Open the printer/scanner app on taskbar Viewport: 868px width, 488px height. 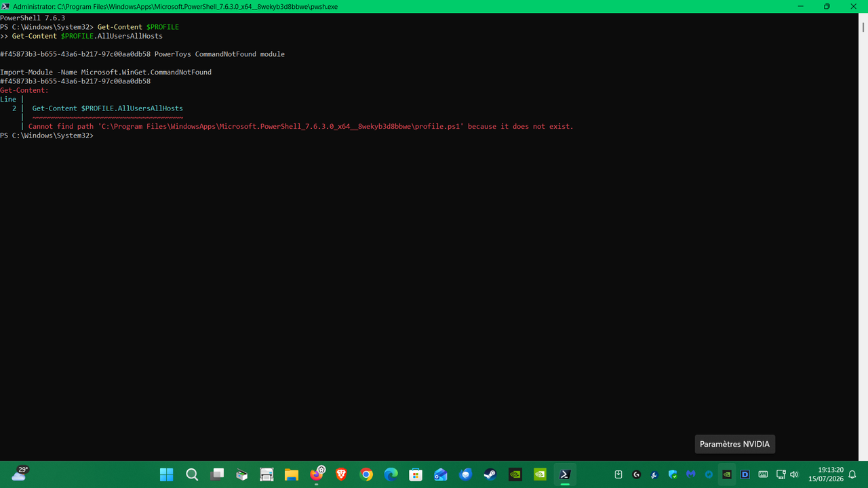267,474
